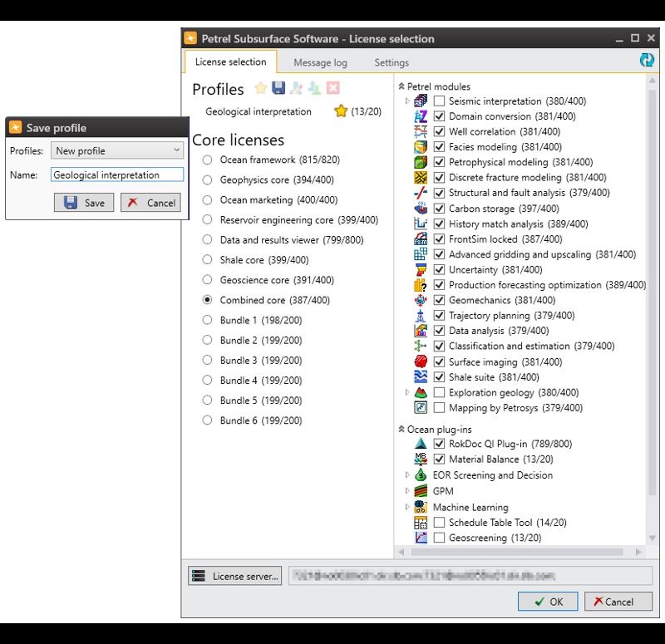Image resolution: width=665 pixels, height=644 pixels.
Task: Open the License server button
Action: [235, 576]
